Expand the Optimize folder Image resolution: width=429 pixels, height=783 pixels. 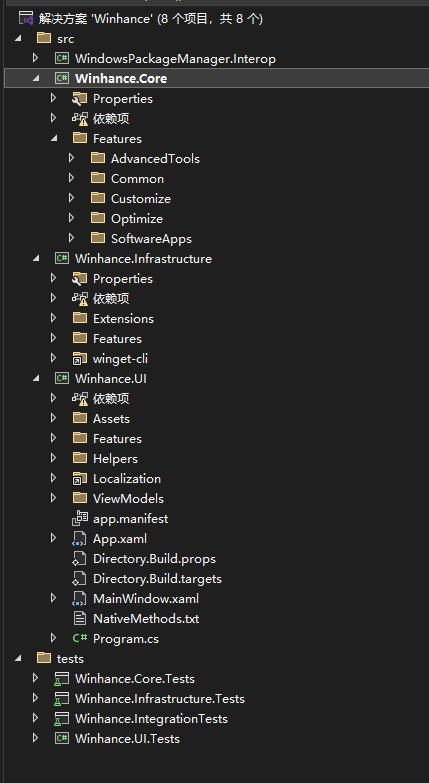tap(71, 218)
